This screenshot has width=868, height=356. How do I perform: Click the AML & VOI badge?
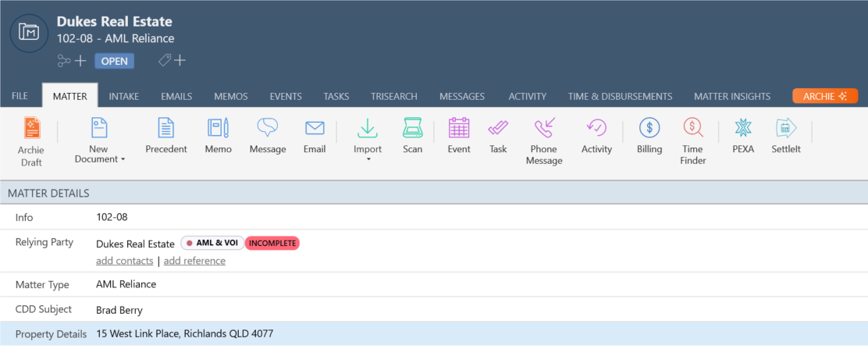pos(212,243)
